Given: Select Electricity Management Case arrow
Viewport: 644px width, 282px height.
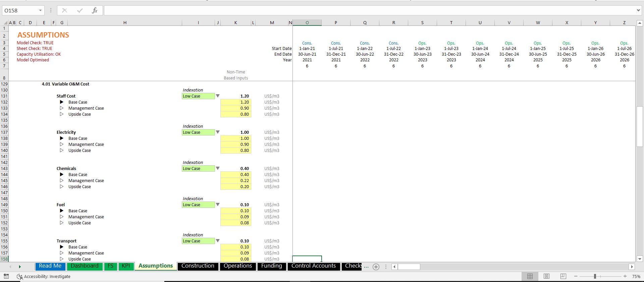Looking at the screenshot, I should (x=62, y=144).
